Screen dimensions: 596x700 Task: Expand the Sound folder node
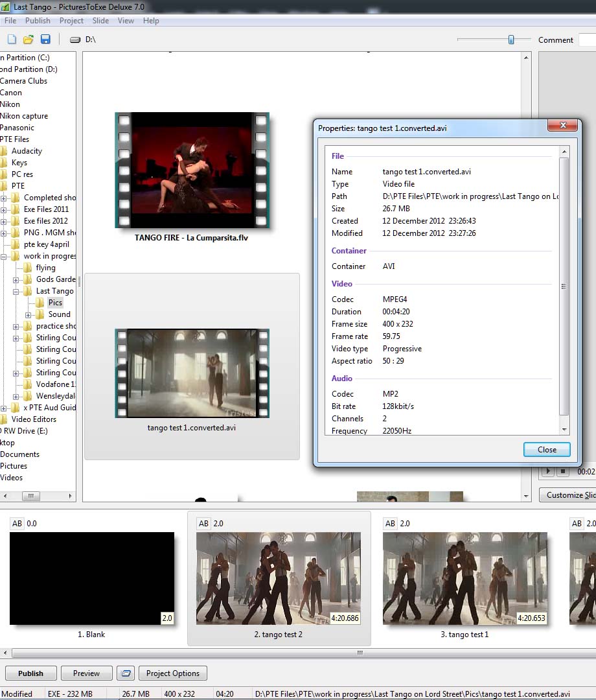tap(28, 315)
